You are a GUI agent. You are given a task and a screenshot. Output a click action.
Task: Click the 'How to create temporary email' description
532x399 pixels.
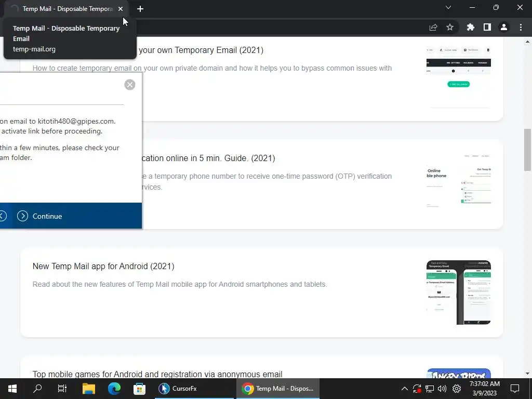tap(212, 68)
